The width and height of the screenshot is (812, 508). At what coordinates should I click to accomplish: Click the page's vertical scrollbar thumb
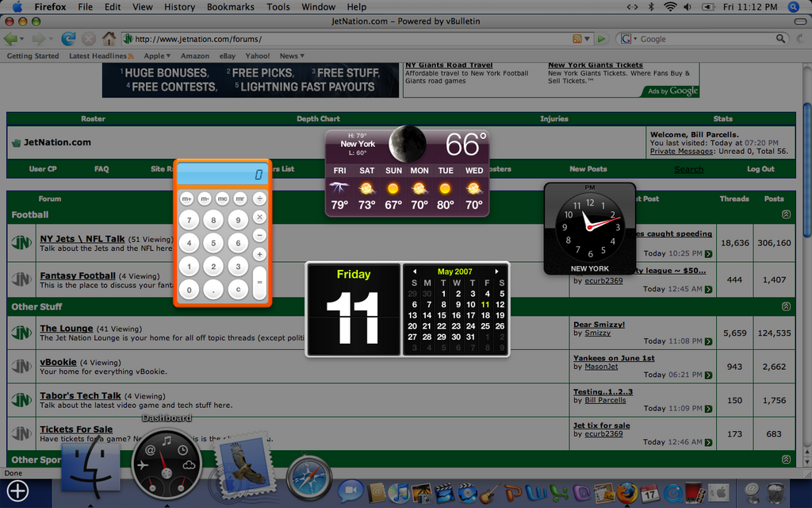click(x=806, y=171)
